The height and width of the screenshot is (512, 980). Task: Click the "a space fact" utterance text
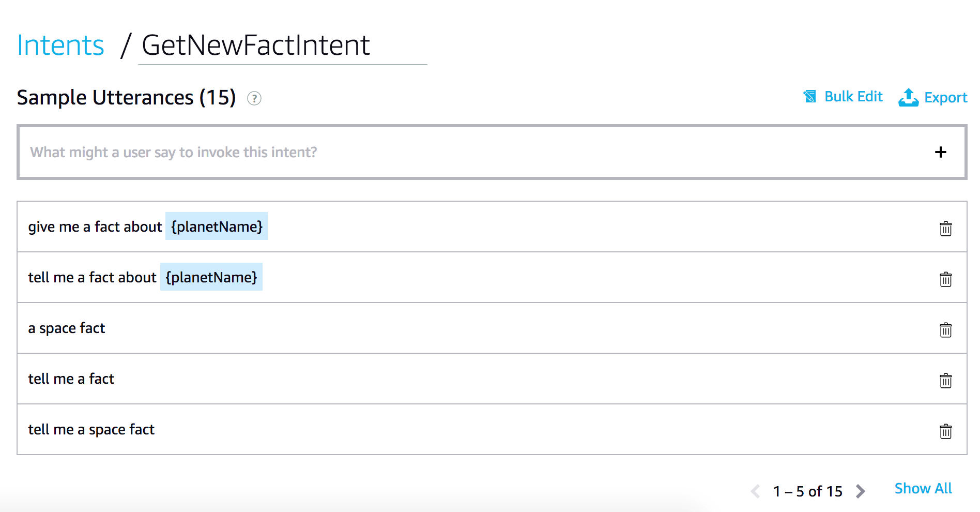tap(67, 328)
